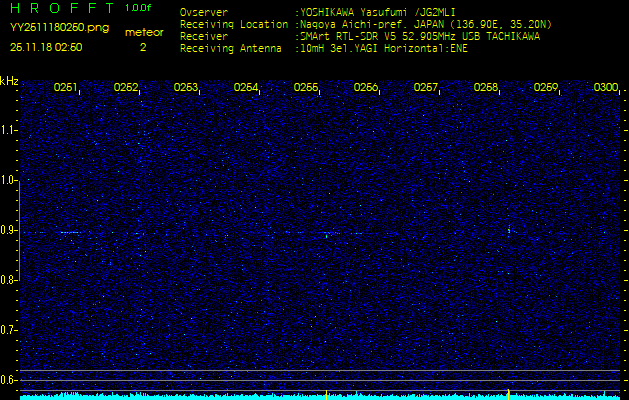629x400 pixels.
Task: Click the 0259 time tick label
Action: (x=546, y=87)
